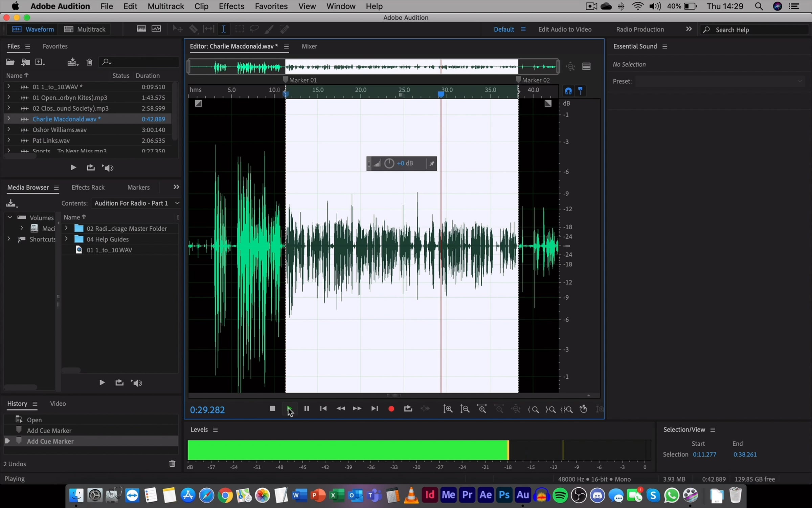Image resolution: width=812 pixels, height=508 pixels.
Task: Toggle snapping magnet icon by timeline
Action: [568, 91]
